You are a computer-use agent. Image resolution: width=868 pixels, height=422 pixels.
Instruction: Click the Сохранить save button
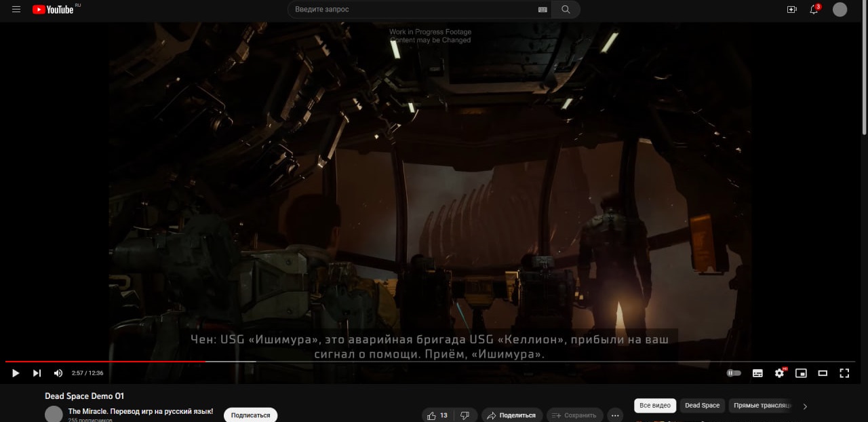[x=574, y=415]
